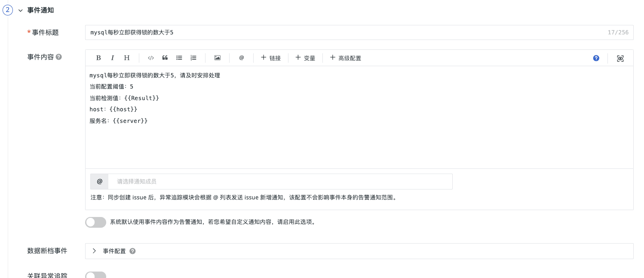This screenshot has width=644, height=278.
Task: Click the Bold formatting icon
Action: [x=98, y=58]
